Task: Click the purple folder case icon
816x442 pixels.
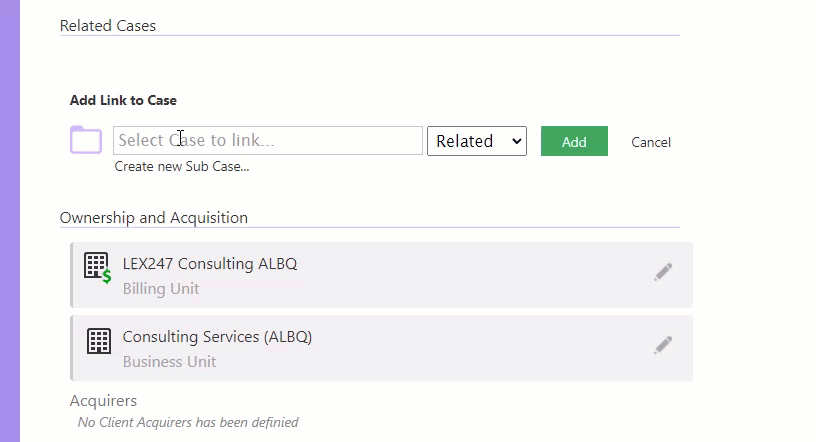Action: [86, 140]
